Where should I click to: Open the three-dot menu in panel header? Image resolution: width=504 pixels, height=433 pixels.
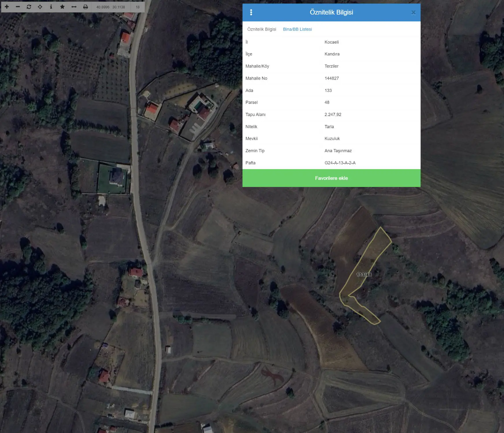[251, 12]
